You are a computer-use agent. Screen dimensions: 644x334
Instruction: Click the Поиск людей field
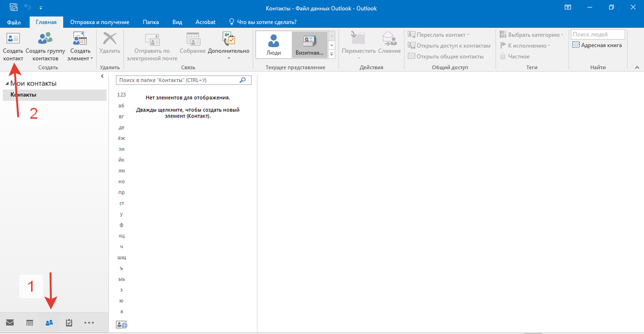point(598,35)
